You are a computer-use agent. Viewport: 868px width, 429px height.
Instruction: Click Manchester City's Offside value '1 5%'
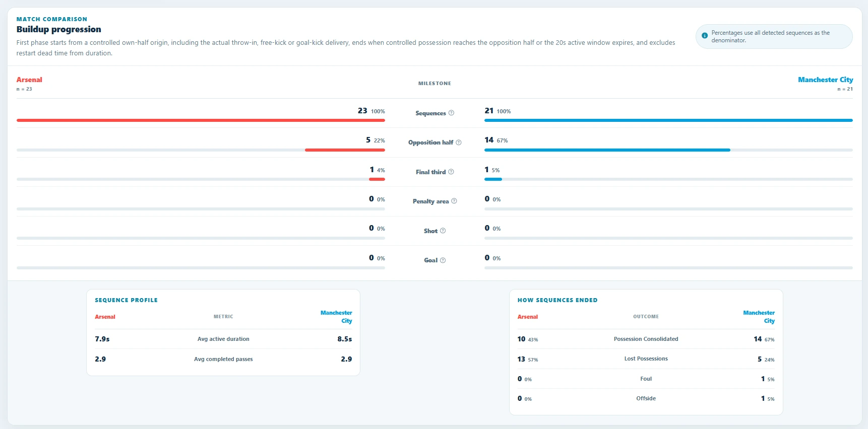point(768,398)
